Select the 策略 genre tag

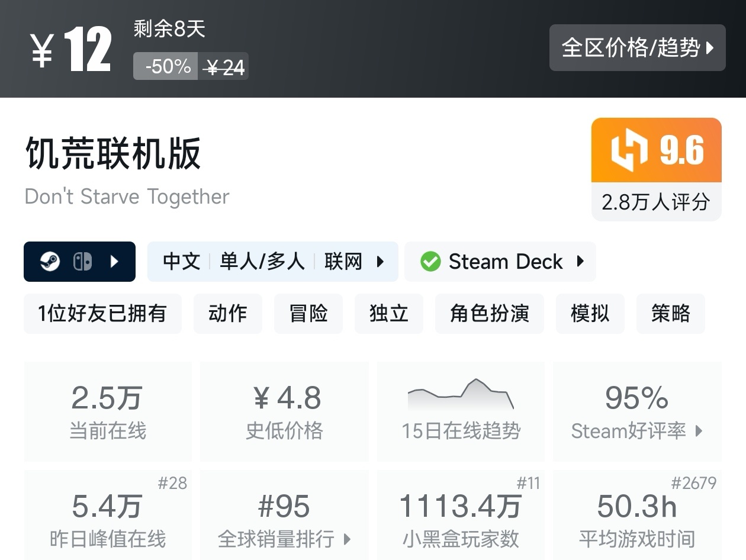click(671, 313)
